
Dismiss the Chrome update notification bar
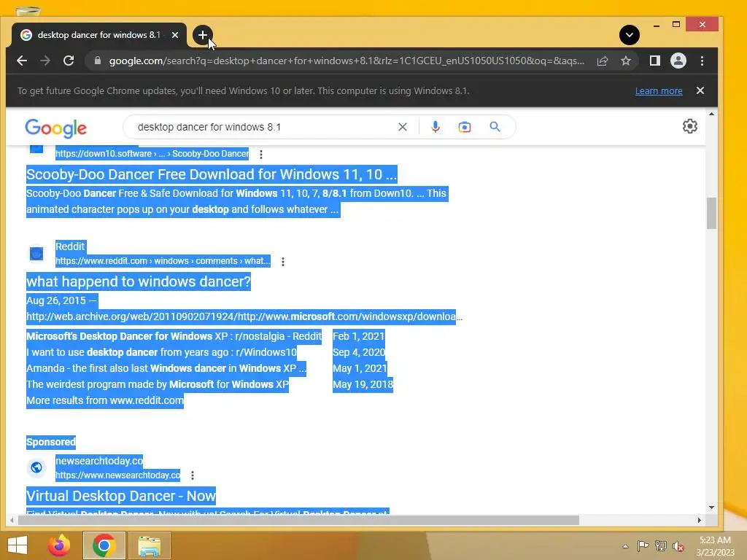[700, 90]
